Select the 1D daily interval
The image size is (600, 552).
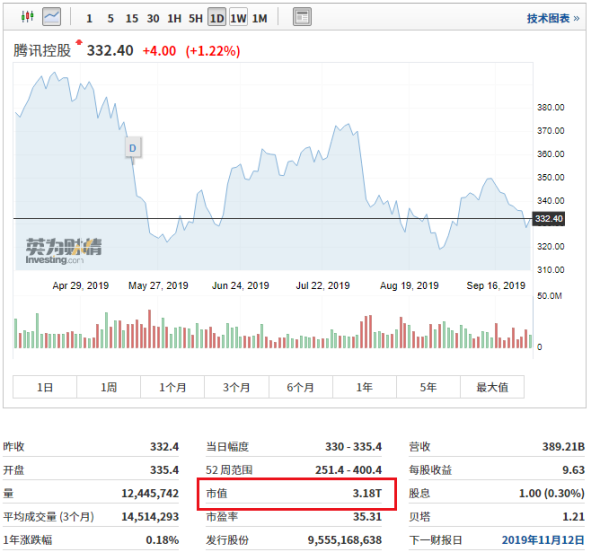pyautogui.click(x=217, y=18)
